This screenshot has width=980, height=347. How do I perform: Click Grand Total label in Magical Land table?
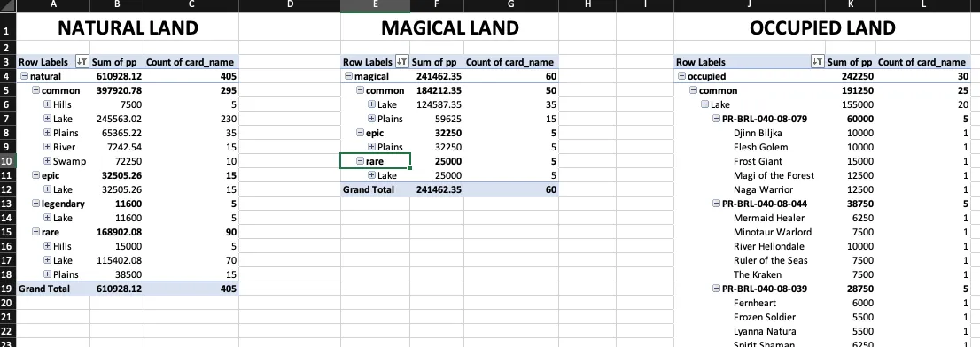[x=369, y=189]
